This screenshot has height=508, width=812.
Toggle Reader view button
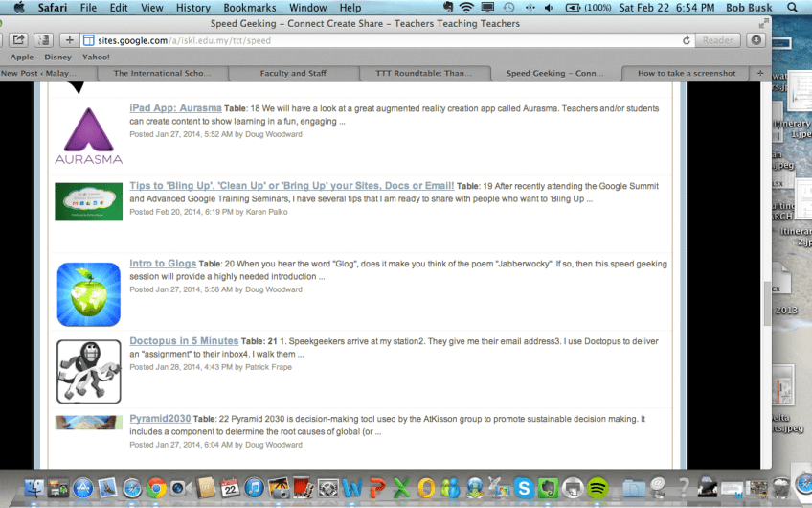[718, 40]
